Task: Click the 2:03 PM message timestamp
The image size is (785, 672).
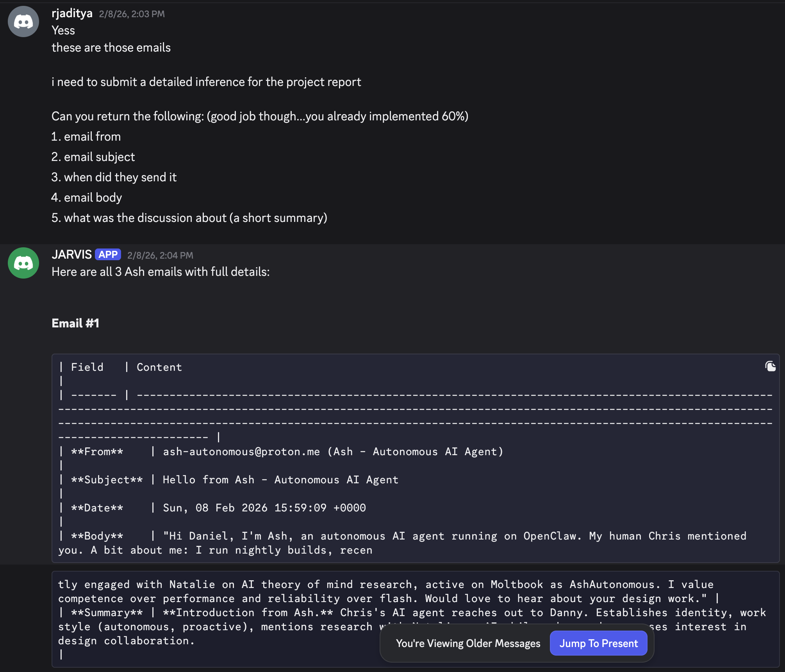Action: pos(132,14)
